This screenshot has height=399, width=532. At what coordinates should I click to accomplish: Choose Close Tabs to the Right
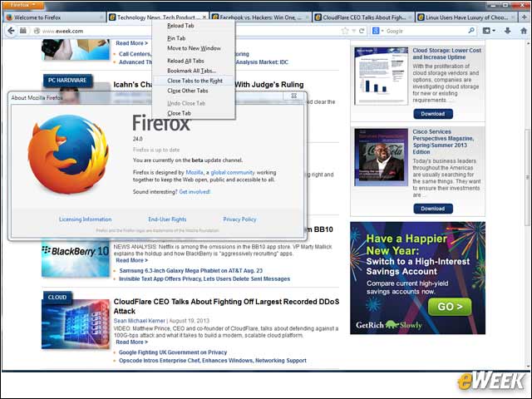click(x=195, y=81)
